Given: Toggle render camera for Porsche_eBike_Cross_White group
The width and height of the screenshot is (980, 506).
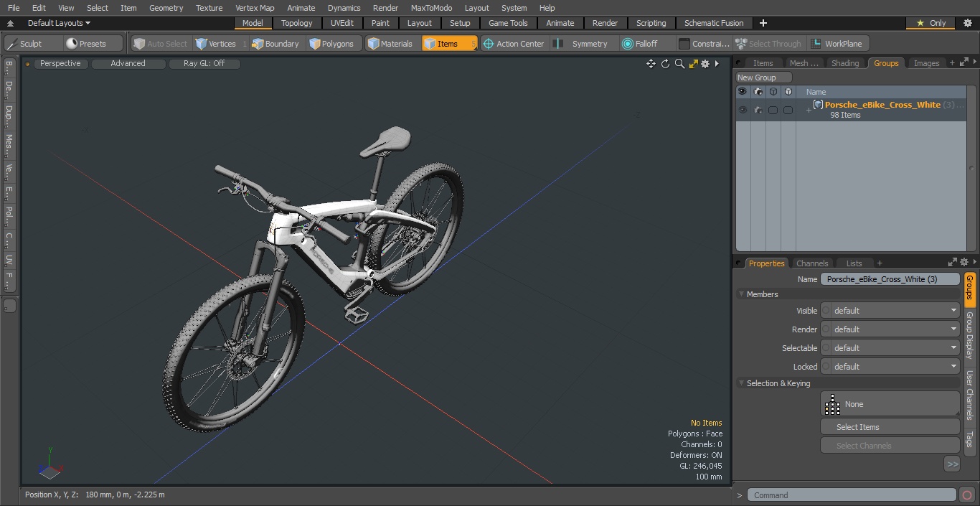Looking at the screenshot, I should click(x=758, y=110).
